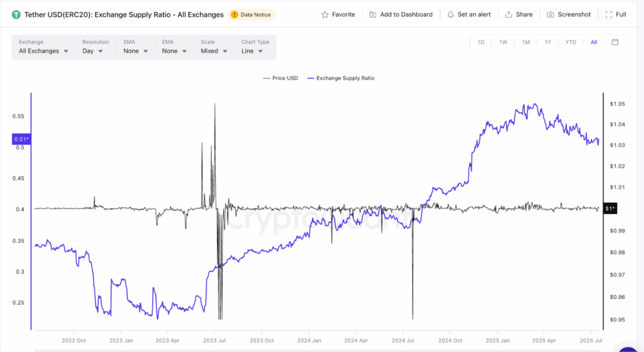Click the 0.55 left axis label

pos(18,116)
